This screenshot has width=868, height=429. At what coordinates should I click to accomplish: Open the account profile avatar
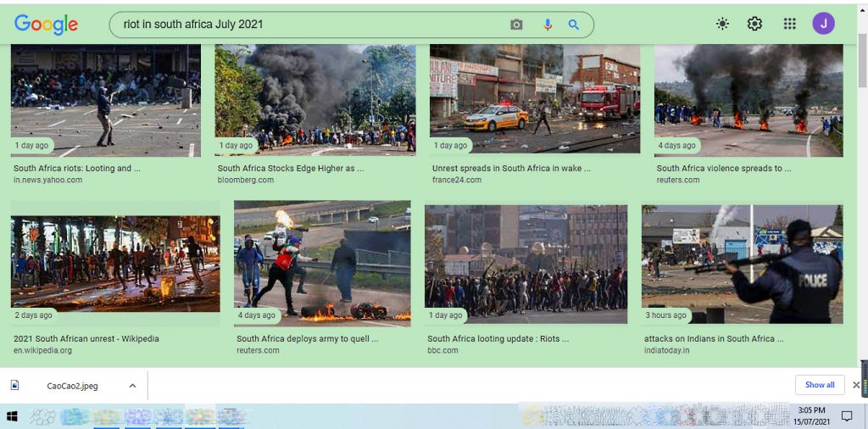pyautogui.click(x=823, y=24)
